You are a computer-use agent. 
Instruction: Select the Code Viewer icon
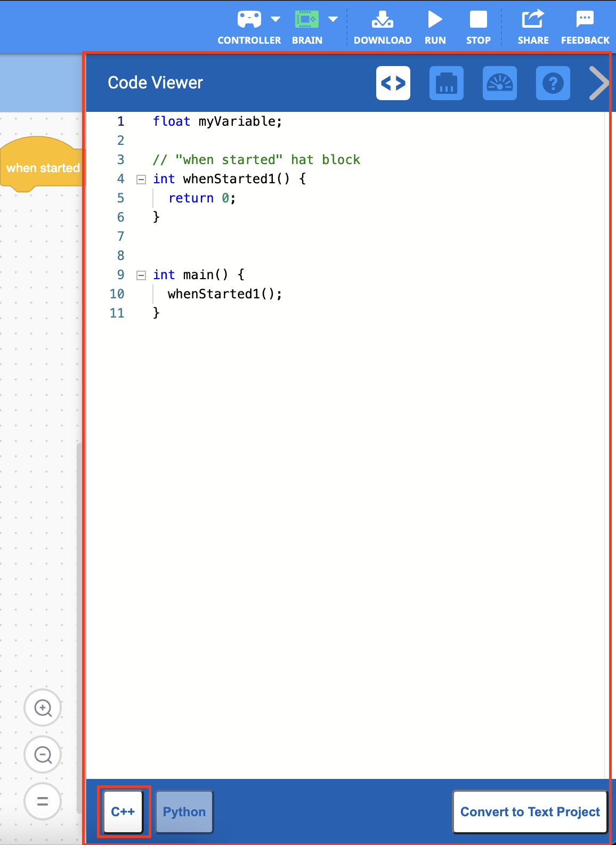393,83
